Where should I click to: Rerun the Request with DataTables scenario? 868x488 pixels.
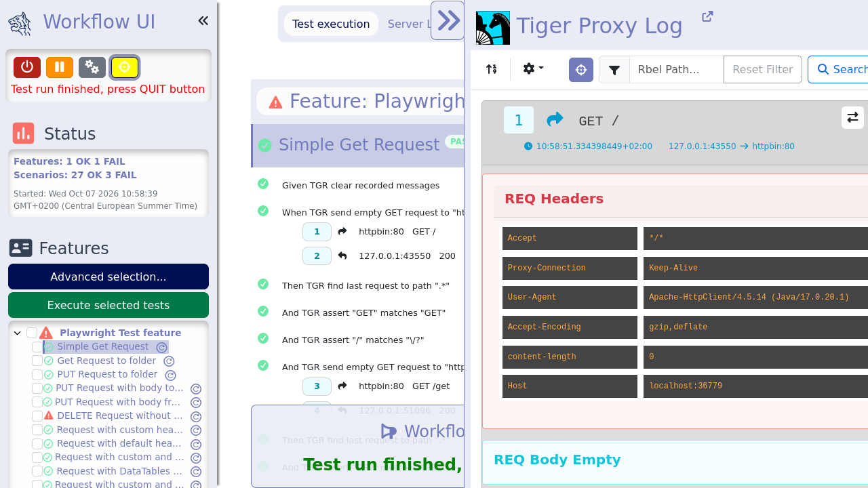pos(196,472)
